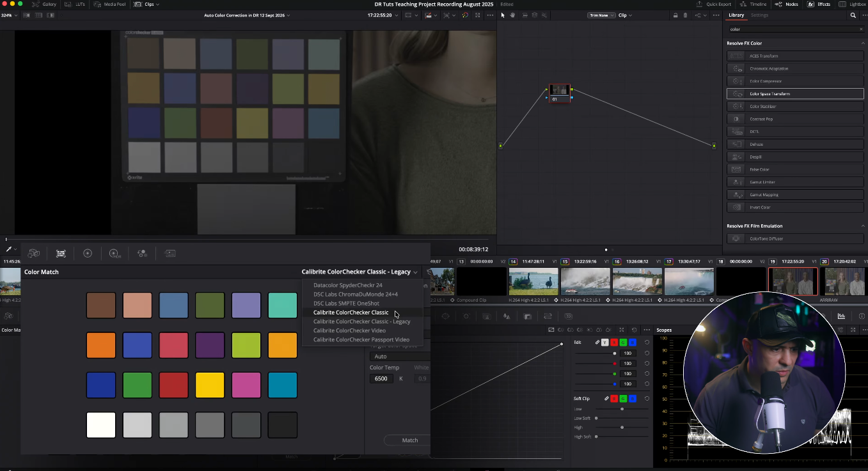The width and height of the screenshot is (868, 471).
Task: Click the Match button
Action: (410, 440)
